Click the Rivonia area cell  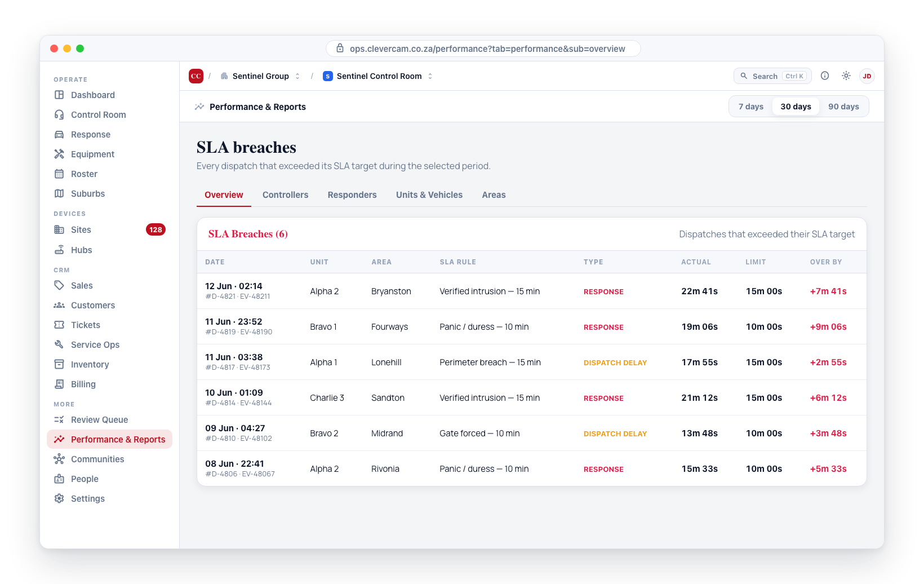tap(385, 469)
